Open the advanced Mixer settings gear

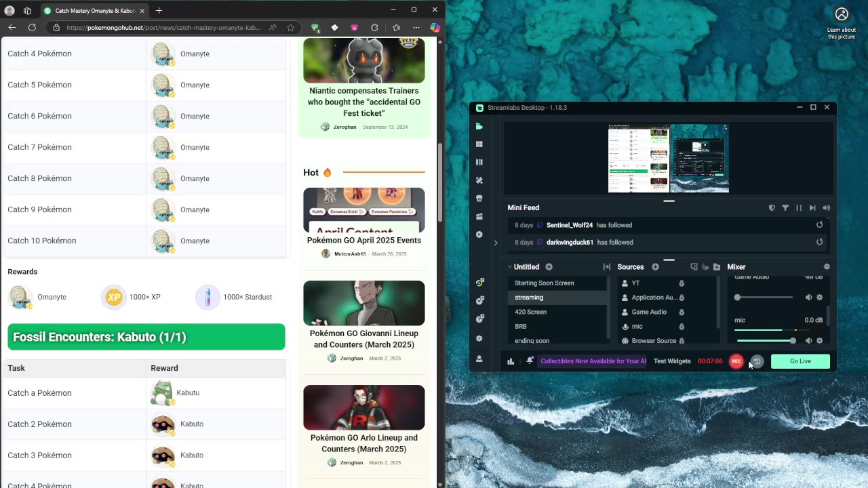[x=826, y=267]
